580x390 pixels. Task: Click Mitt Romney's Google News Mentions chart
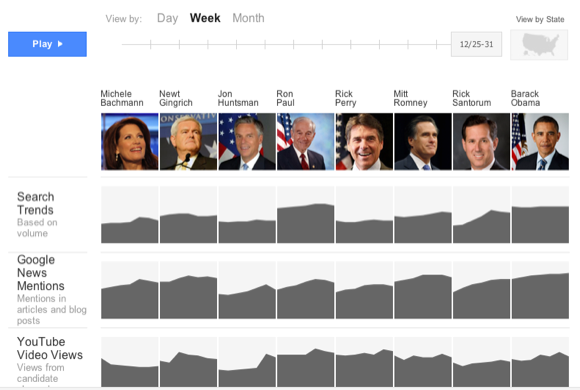click(x=423, y=290)
